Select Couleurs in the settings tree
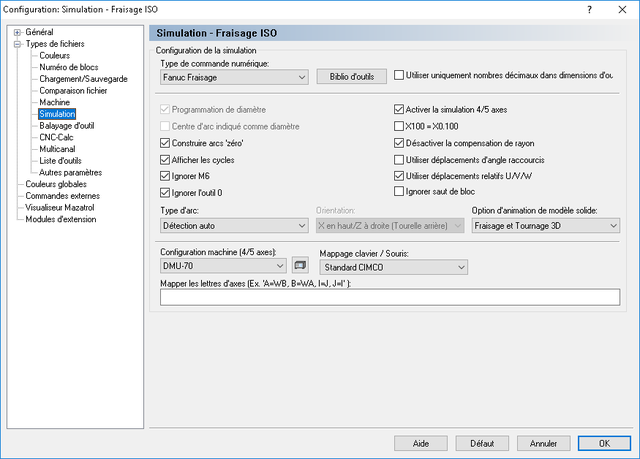The height and width of the screenshot is (459, 640). 54,55
